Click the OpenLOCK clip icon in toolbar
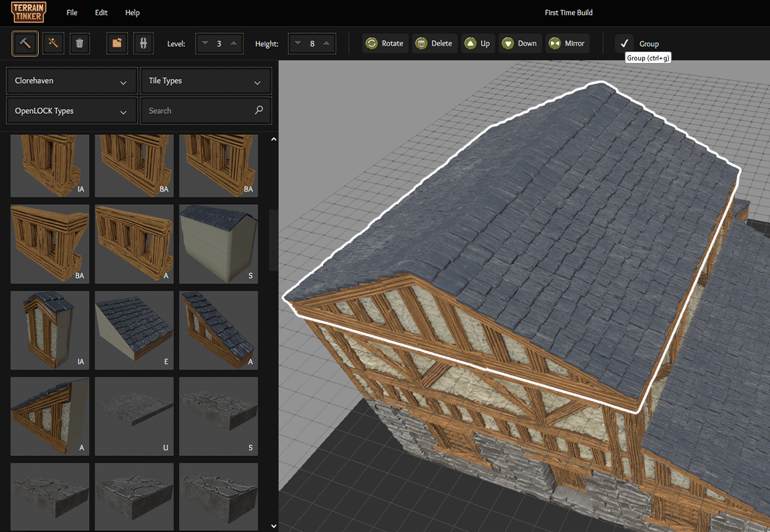This screenshot has height=532, width=770. [x=143, y=43]
